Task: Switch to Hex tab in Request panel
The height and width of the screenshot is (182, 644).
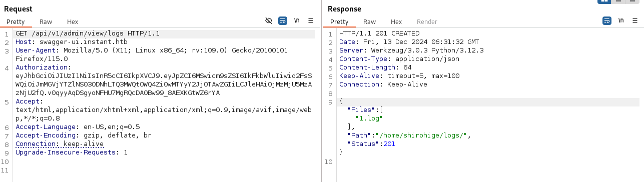Action: tap(73, 22)
